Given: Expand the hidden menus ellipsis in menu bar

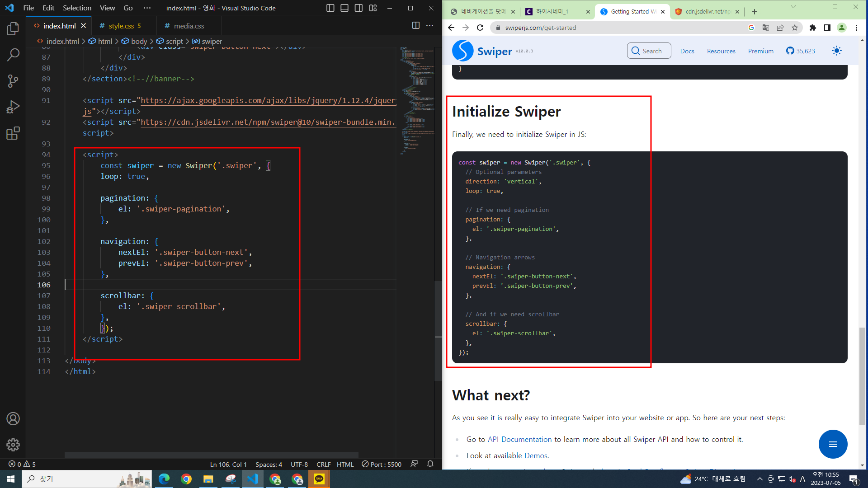Looking at the screenshot, I should point(147,8).
